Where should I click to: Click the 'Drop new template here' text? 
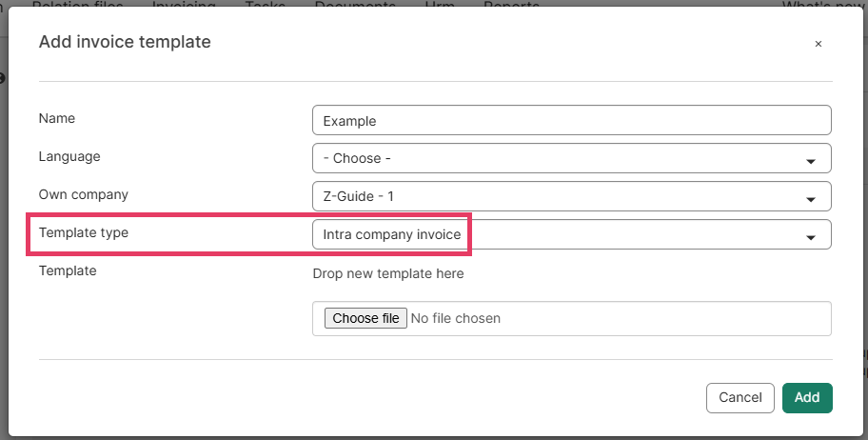click(x=388, y=274)
